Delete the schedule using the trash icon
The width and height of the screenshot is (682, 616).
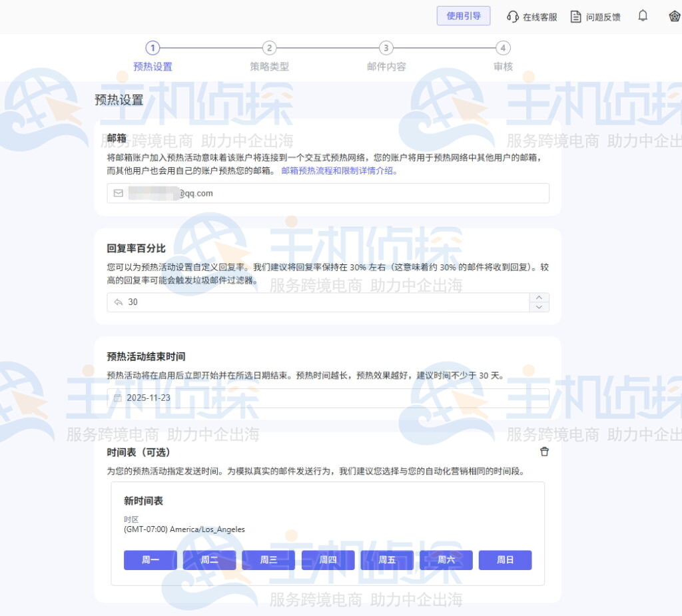click(x=545, y=451)
